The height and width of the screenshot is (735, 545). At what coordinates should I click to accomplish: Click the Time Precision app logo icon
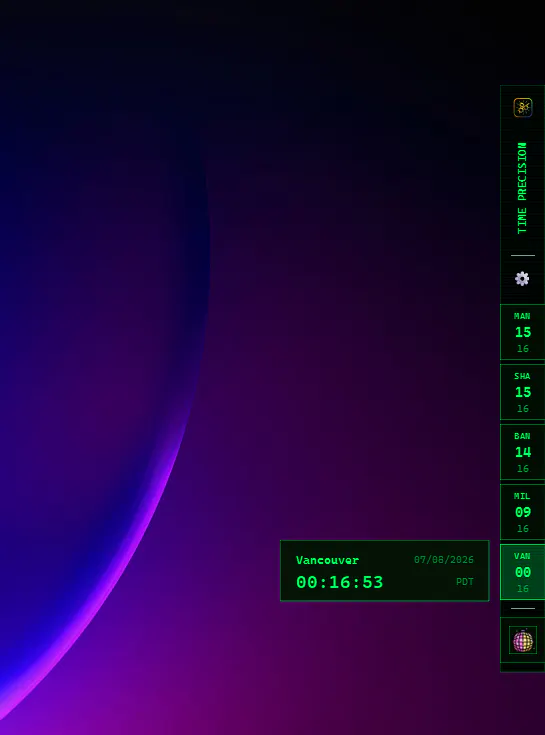click(x=523, y=107)
